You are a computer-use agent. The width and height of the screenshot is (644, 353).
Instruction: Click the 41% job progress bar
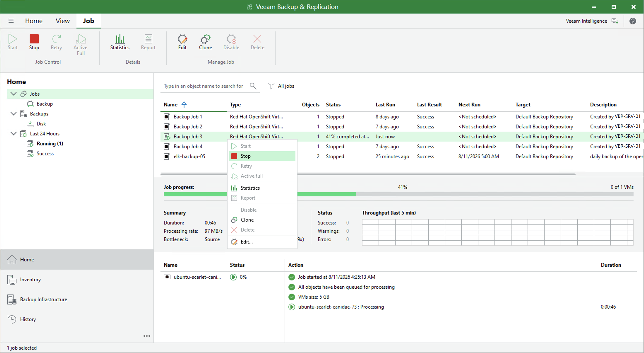[398, 194]
